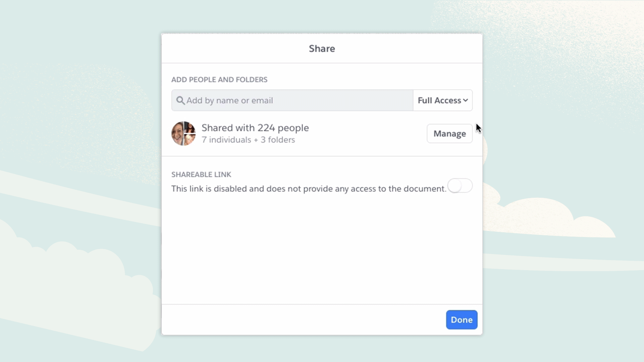Click the Manage button for shared people
644x362 pixels.
pos(449,133)
